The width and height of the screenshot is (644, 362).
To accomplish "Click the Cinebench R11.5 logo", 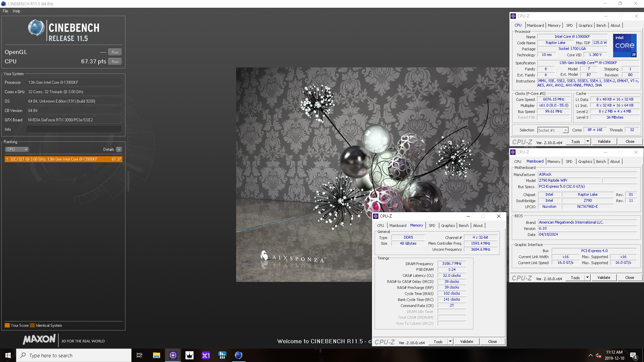I will coord(64,31).
